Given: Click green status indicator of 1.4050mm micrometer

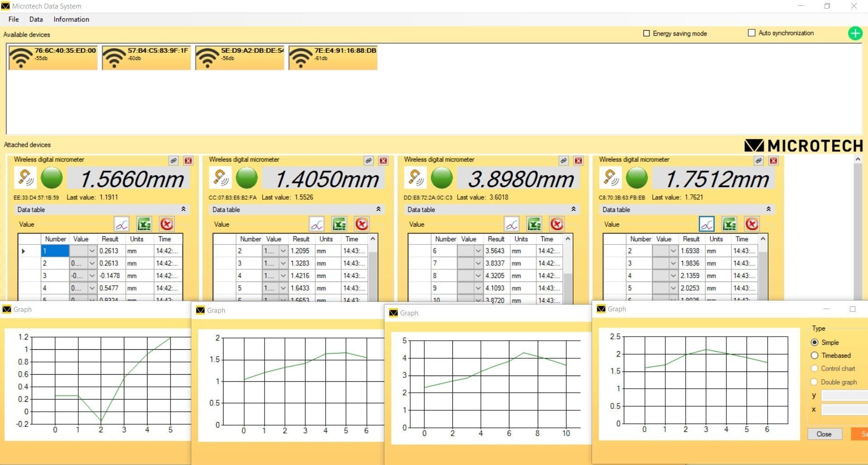Looking at the screenshot, I should tap(247, 178).
